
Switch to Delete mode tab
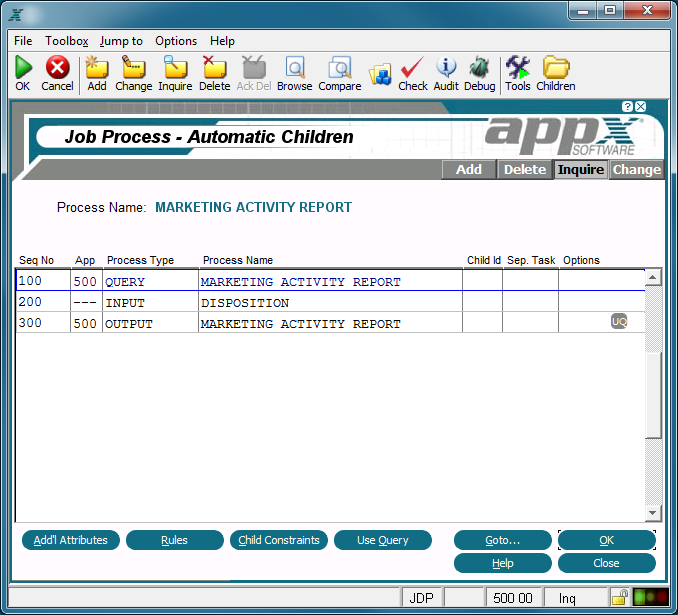tap(525, 170)
